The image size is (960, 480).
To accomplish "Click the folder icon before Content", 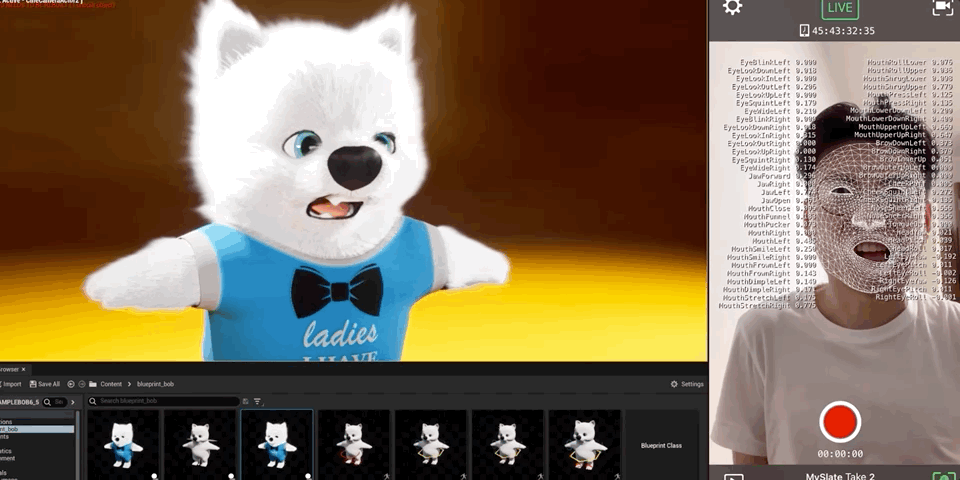I will pyautogui.click(x=93, y=384).
